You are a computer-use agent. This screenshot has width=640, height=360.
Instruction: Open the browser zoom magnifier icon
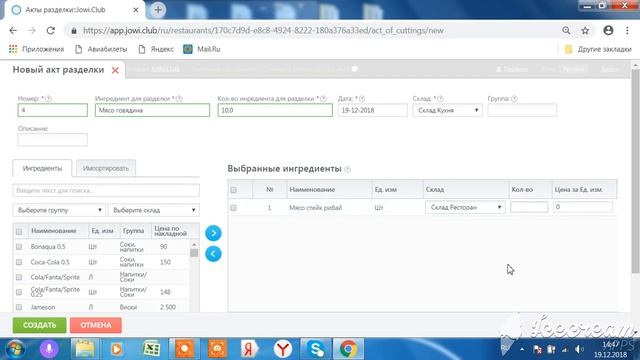(x=566, y=31)
